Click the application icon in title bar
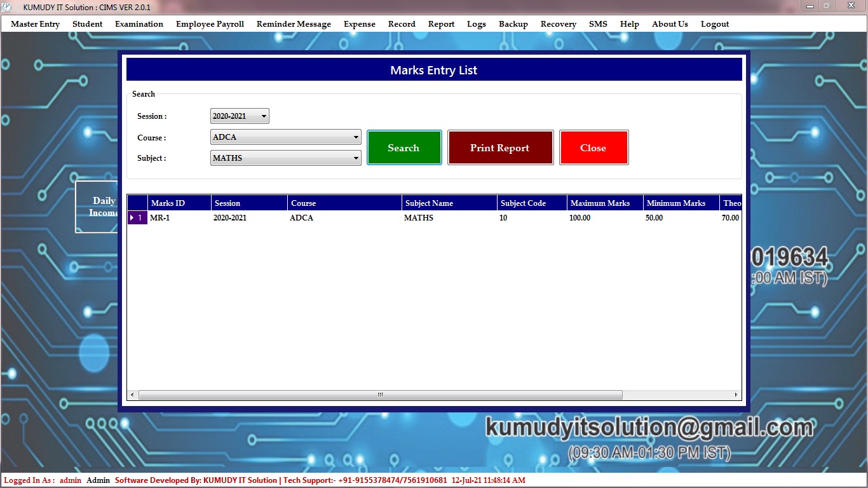 click(8, 7)
